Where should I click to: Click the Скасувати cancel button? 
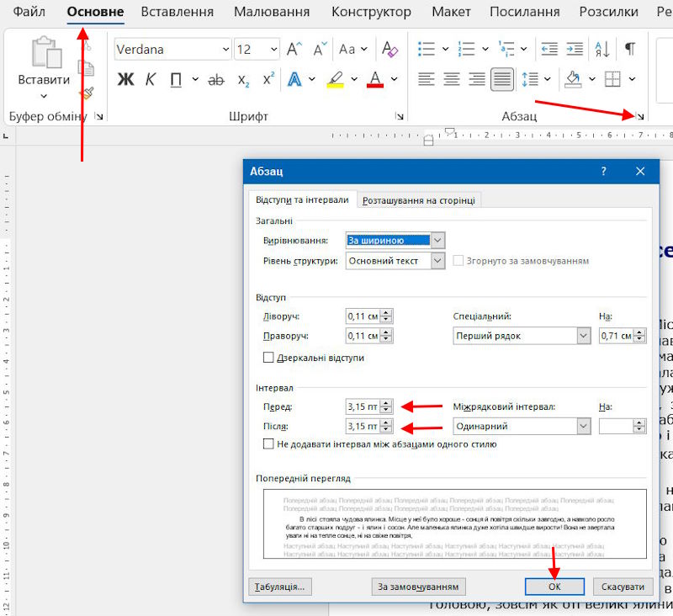[623, 587]
